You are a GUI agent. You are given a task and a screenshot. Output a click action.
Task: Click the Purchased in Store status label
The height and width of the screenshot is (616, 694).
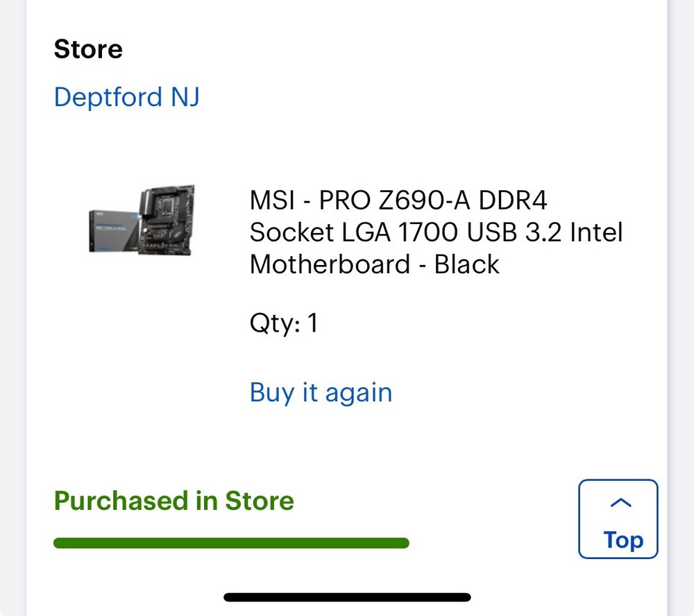(174, 500)
